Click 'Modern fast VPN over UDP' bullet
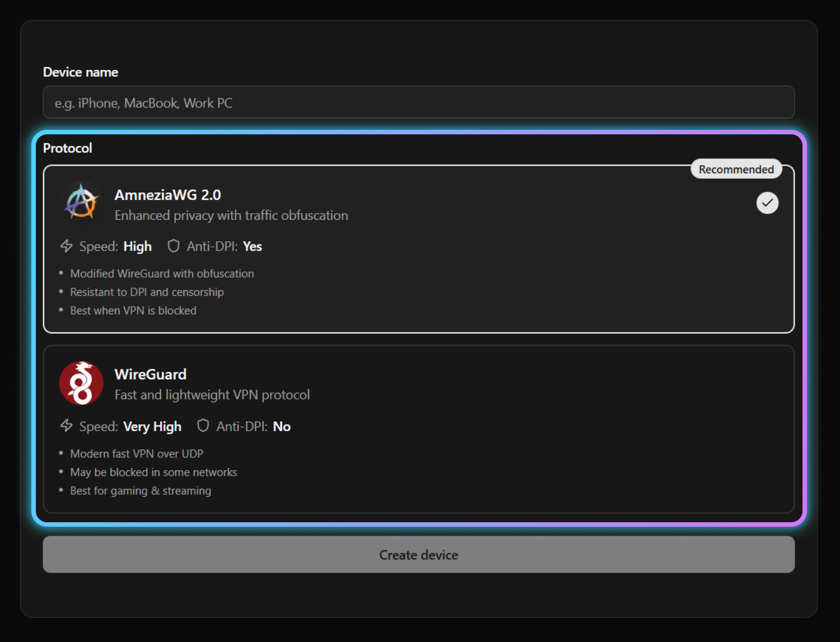This screenshot has height=642, width=840. 137,454
